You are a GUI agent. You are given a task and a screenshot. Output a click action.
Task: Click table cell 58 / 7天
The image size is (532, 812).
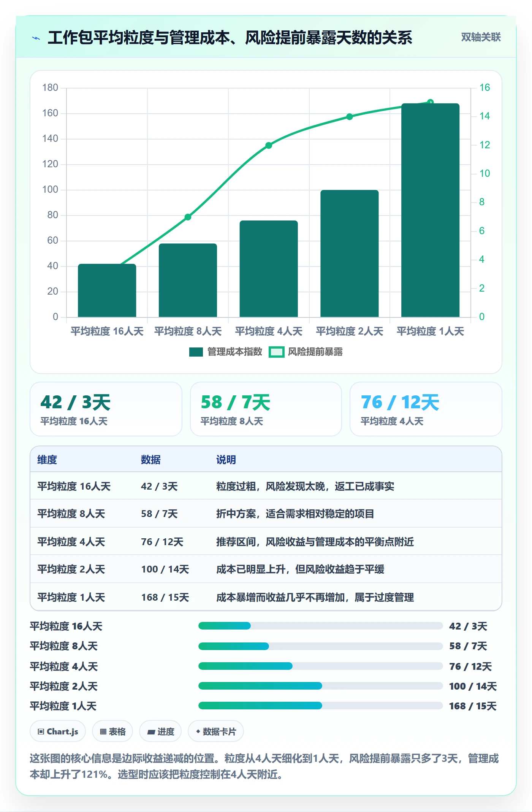(x=159, y=514)
